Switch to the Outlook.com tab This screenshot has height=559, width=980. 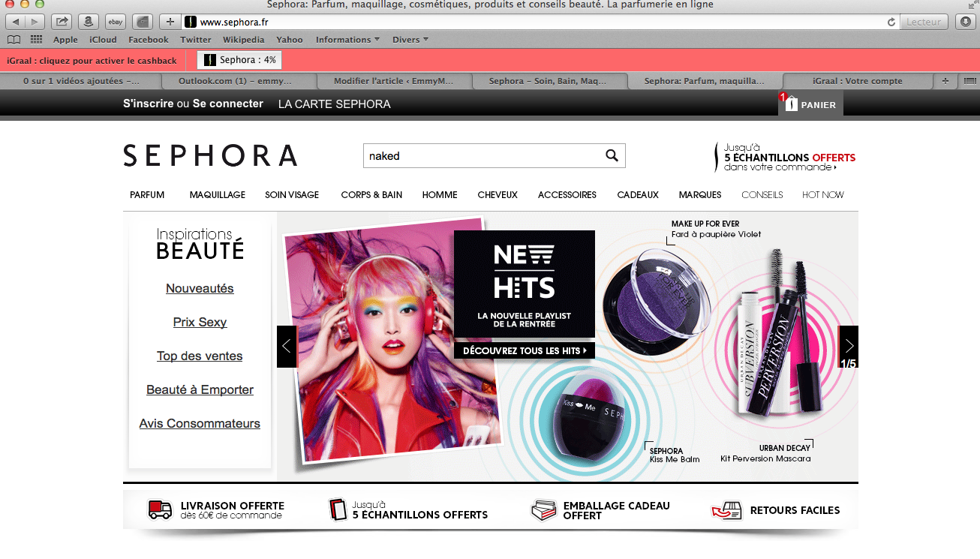(239, 81)
